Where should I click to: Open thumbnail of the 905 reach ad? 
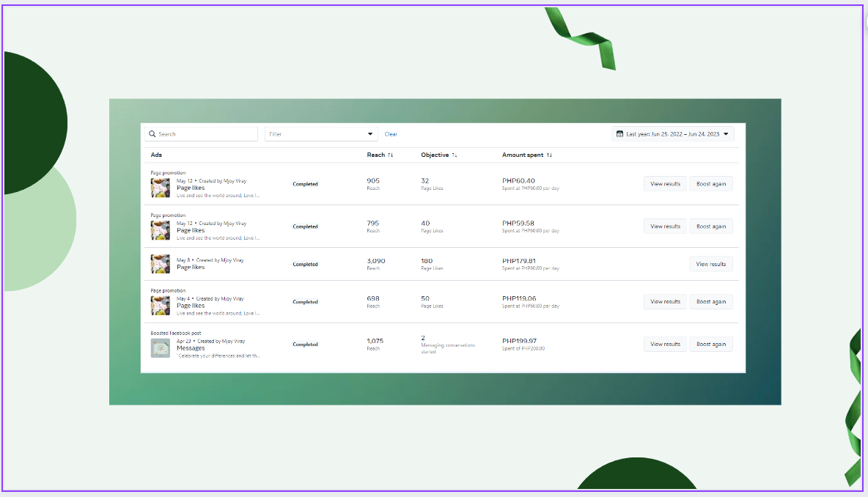161,188
